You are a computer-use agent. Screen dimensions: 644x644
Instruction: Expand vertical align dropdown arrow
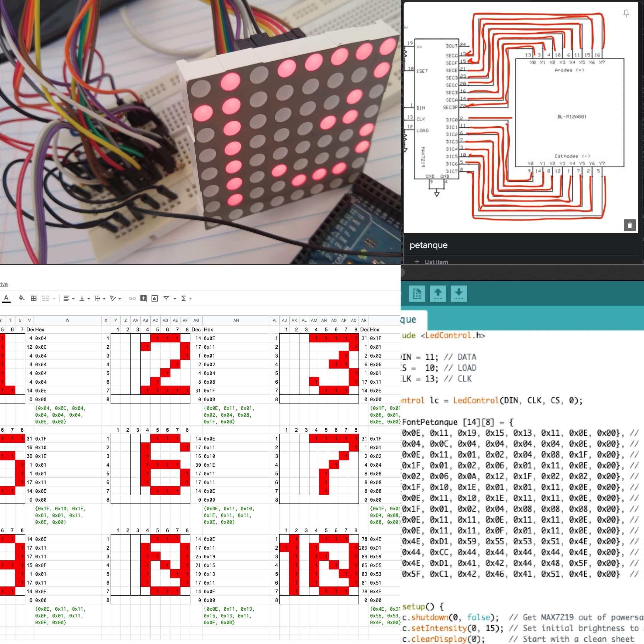point(89,299)
